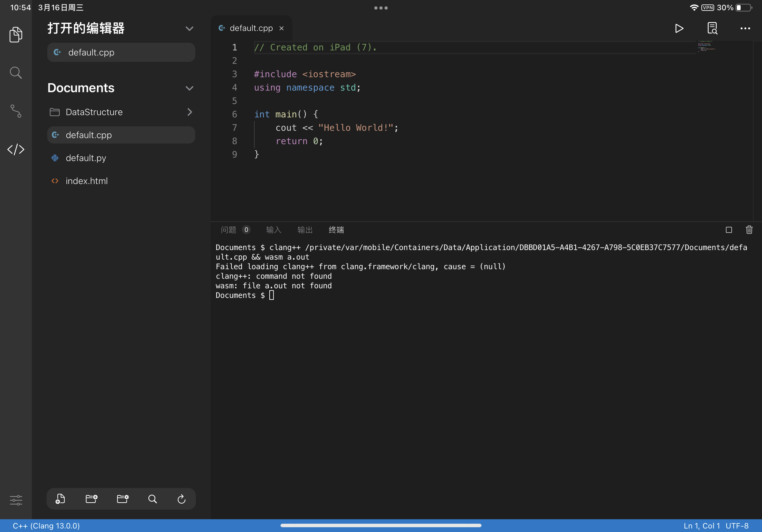Collapse the Documents section
Viewport: 762px width, 532px height.
[190, 88]
